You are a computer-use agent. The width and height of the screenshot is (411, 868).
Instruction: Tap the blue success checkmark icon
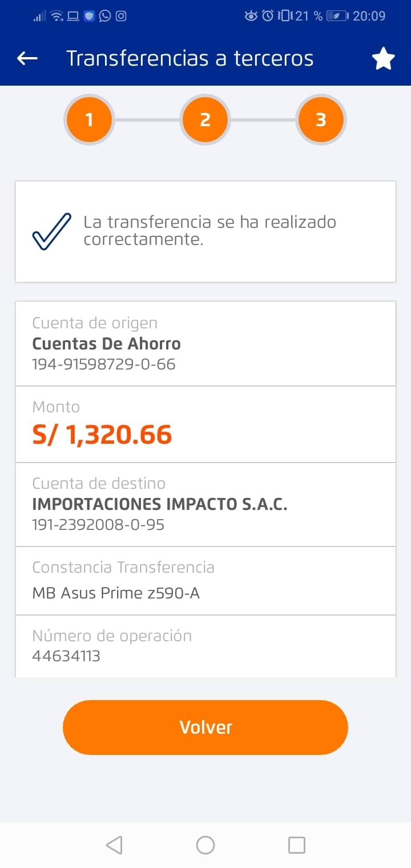[51, 231]
